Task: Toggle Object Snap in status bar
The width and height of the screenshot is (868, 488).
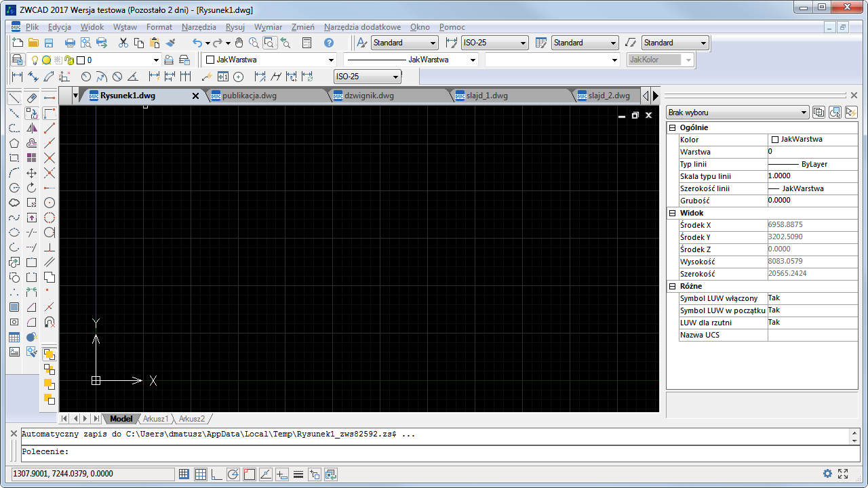Action: click(250, 474)
